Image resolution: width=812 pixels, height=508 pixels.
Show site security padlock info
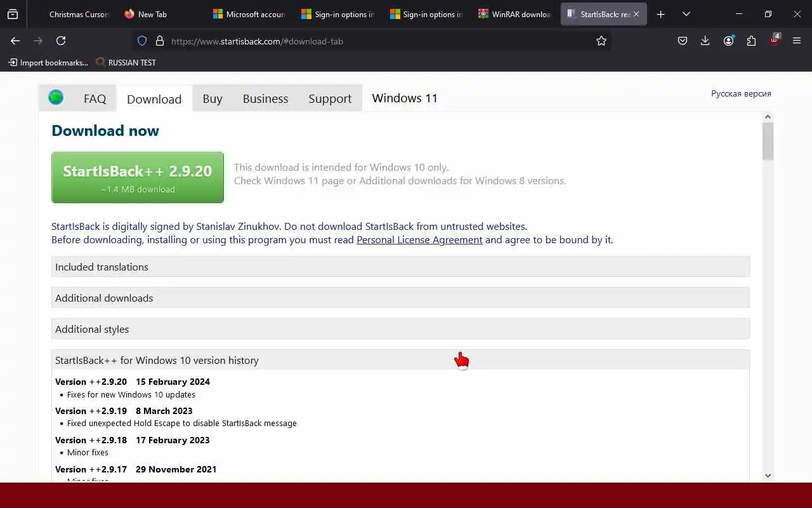pyautogui.click(x=160, y=41)
